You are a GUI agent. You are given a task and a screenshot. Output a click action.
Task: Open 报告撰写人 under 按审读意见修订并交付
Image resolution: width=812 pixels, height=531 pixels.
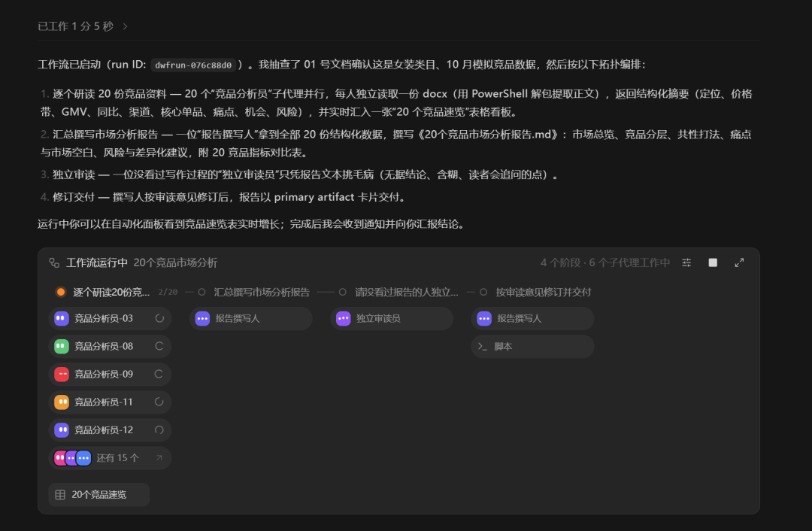coord(532,319)
